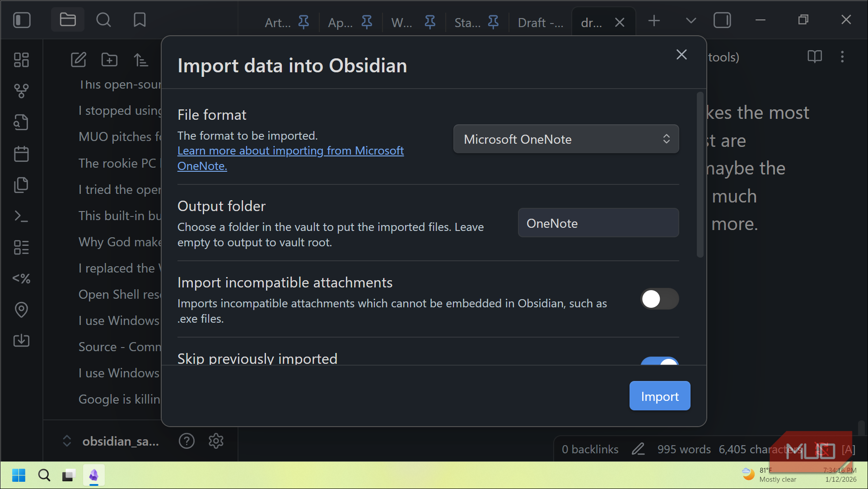Open the Windows Start menu
The height and width of the screenshot is (489, 868).
[x=19, y=475]
